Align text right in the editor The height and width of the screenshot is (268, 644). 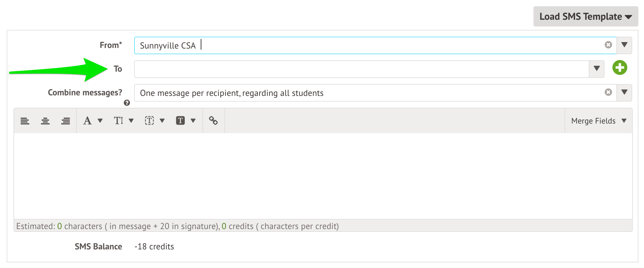click(65, 121)
